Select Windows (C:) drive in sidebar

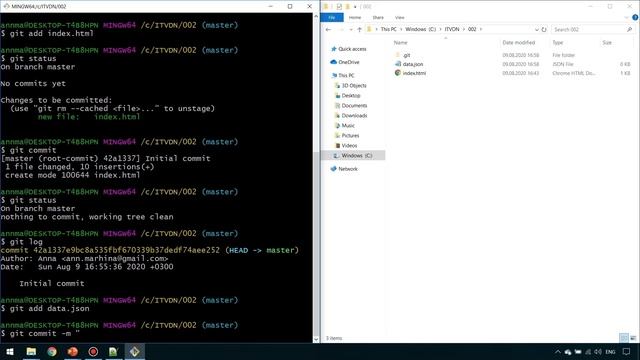353,156
